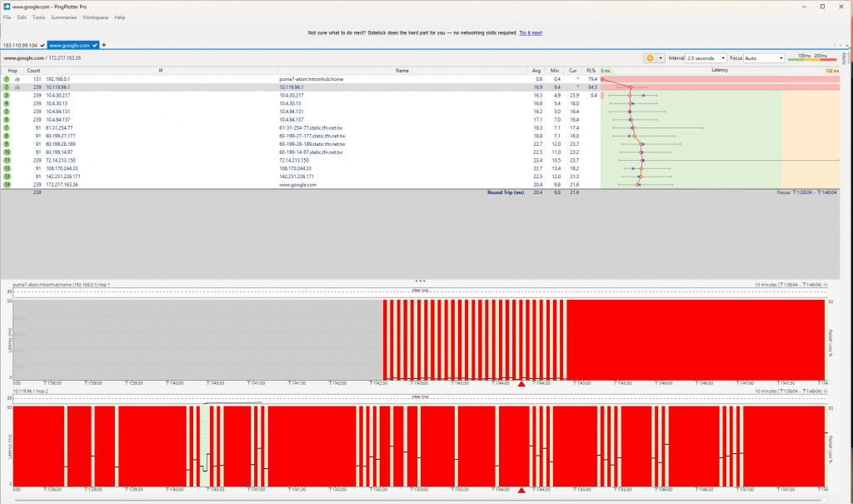The width and height of the screenshot is (853, 504).
Task: Select IP 142.251.226.171 in hop 13
Action: [62, 177]
